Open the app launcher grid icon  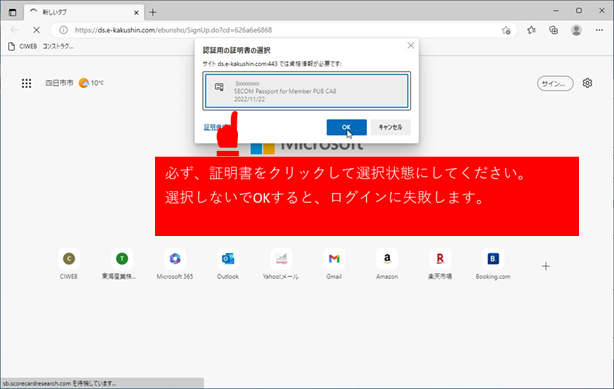click(26, 83)
